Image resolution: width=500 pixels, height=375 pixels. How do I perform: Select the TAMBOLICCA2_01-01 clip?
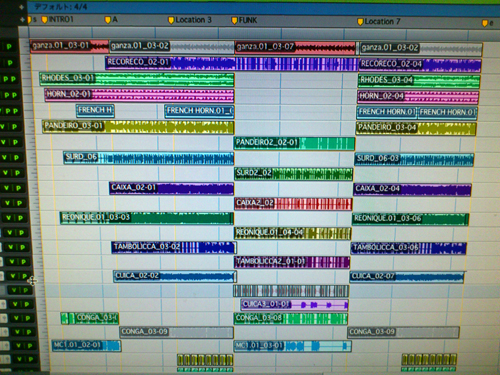(x=292, y=262)
